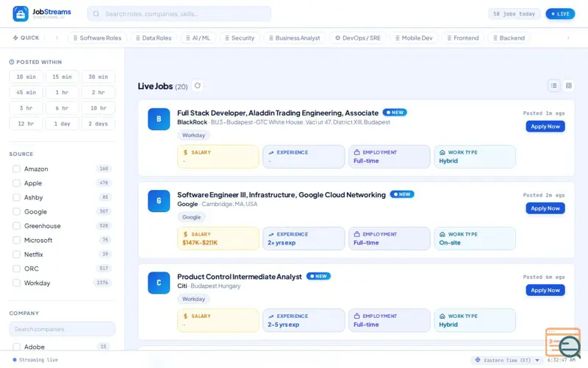Click the Streaming live status text
Viewport: 588px width, 368px height.
[x=39, y=360]
